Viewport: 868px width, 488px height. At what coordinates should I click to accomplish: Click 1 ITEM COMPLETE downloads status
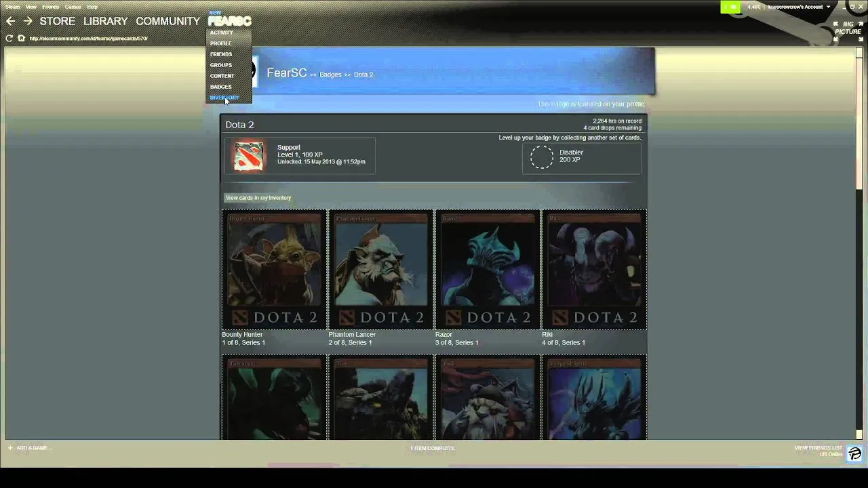[433, 448]
